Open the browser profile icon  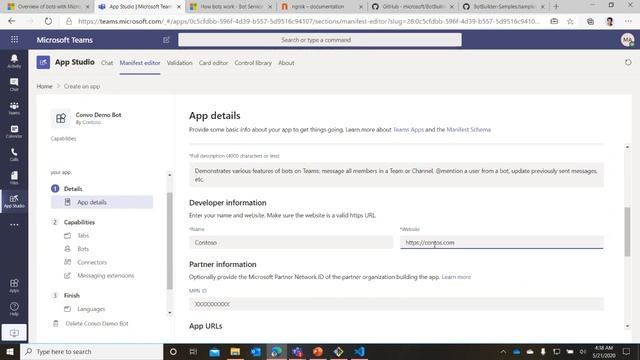pyautogui.click(x=610, y=21)
